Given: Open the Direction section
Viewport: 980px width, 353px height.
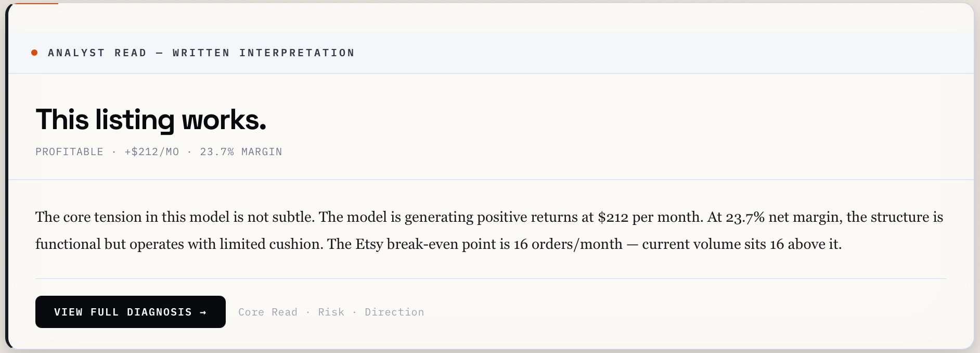Looking at the screenshot, I should click(394, 312).
